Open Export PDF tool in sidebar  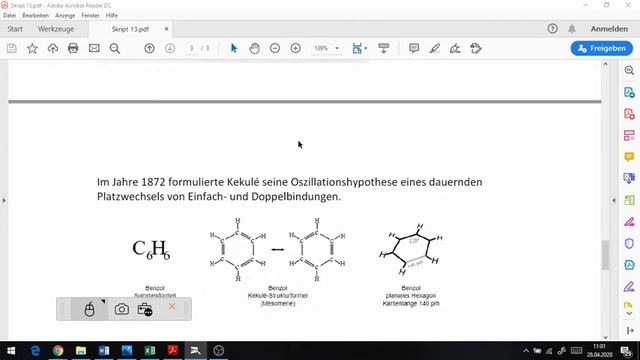[x=629, y=93]
